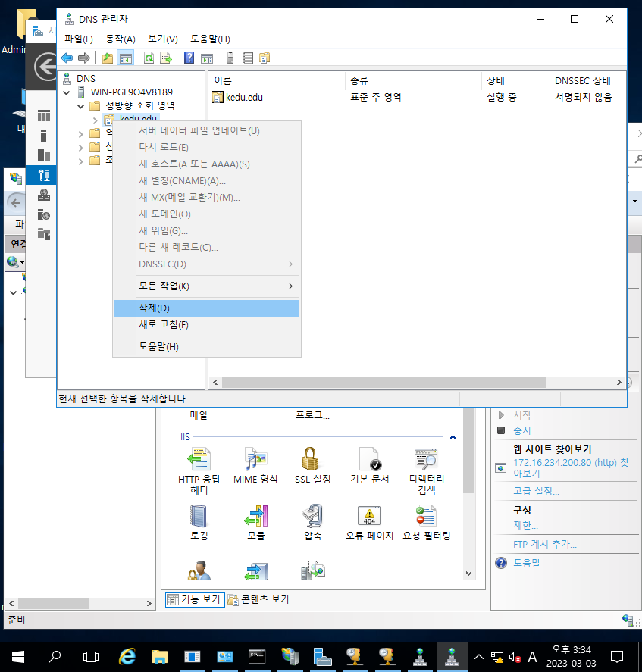Open the 동작(A) menu

(121, 39)
